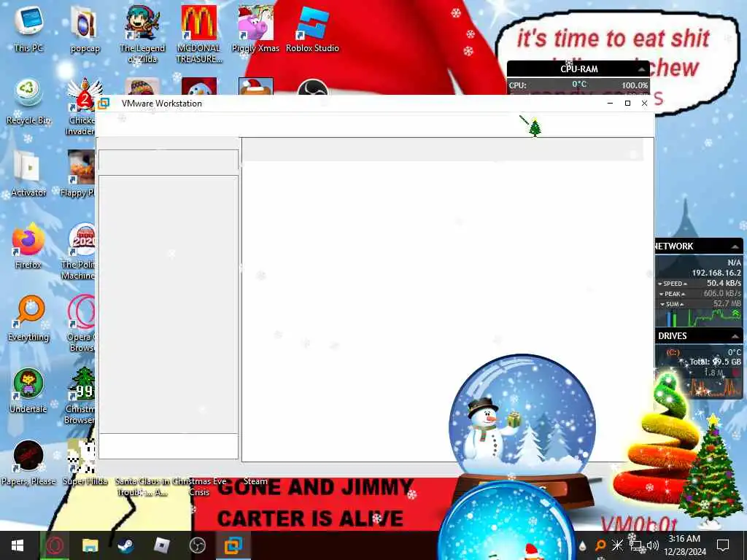Screen dimensions: 747x560
Task: Select the Recycle Bin icon
Action: [x=28, y=101]
